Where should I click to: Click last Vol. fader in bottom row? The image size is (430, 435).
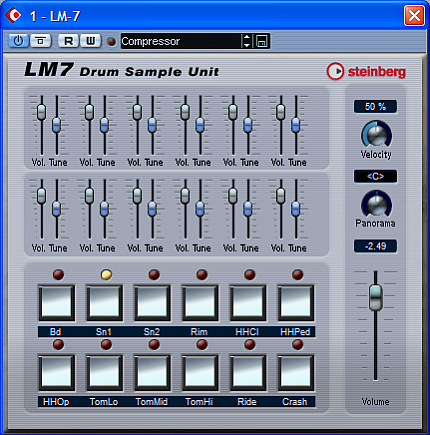coord(281,196)
